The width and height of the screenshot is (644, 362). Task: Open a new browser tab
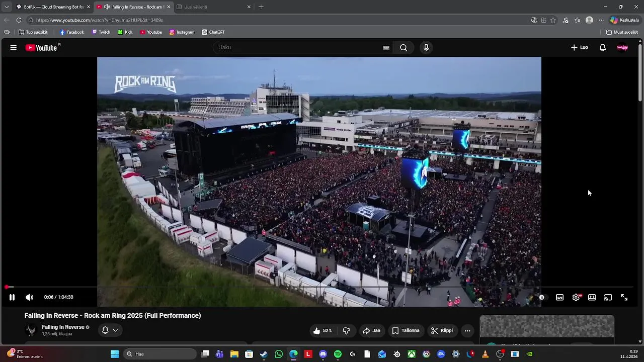coord(261,7)
